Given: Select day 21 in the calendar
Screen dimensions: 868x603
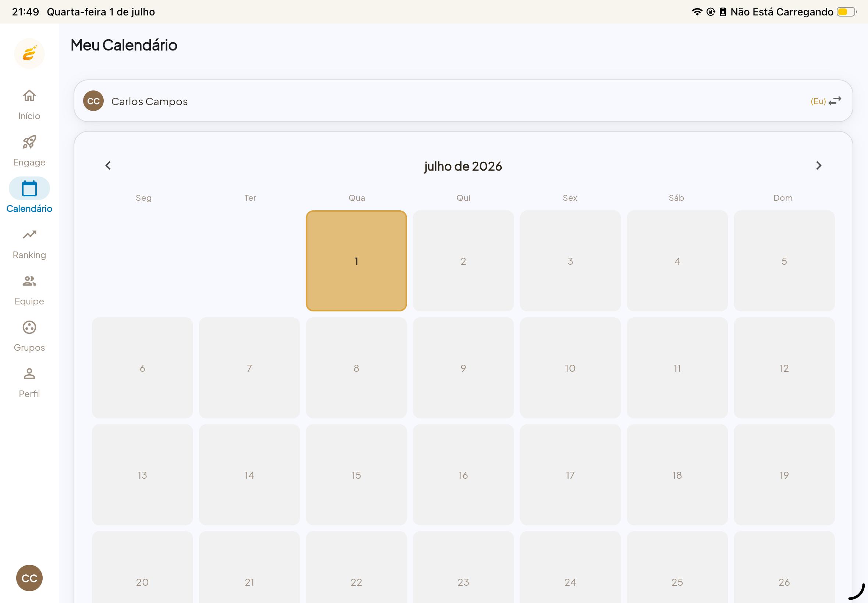Looking at the screenshot, I should pyautogui.click(x=249, y=567).
